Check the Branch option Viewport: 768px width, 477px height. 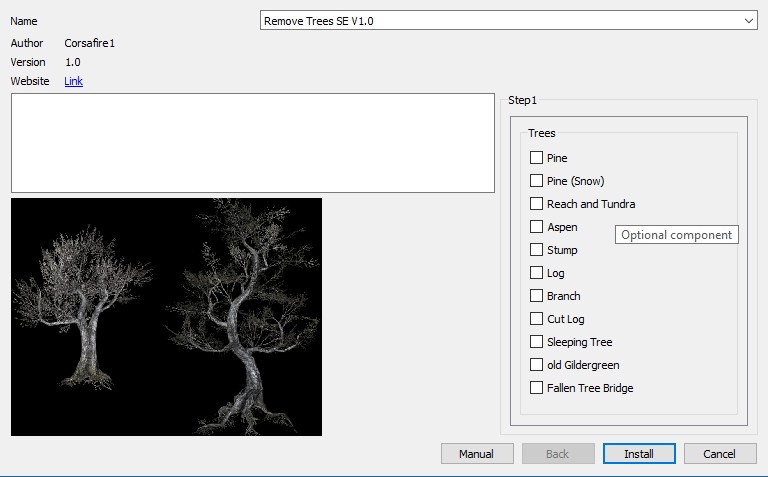coord(537,296)
